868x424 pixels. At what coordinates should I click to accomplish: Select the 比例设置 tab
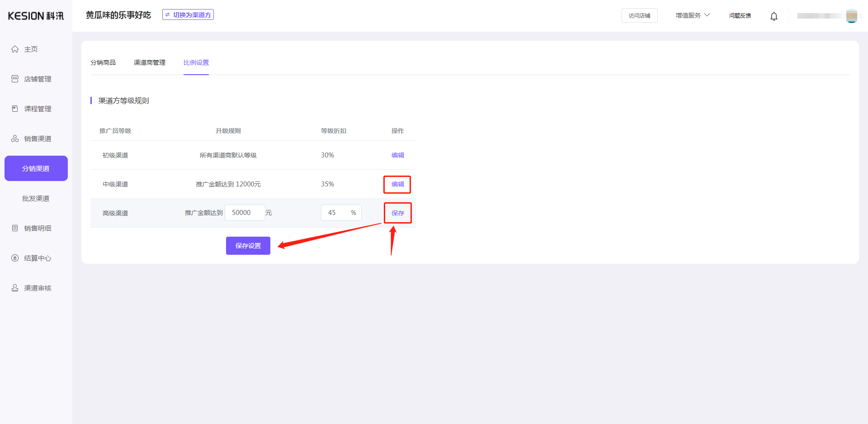[x=196, y=62]
